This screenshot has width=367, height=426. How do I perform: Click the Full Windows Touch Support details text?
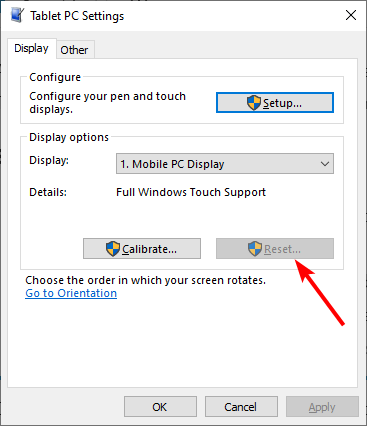191,192
